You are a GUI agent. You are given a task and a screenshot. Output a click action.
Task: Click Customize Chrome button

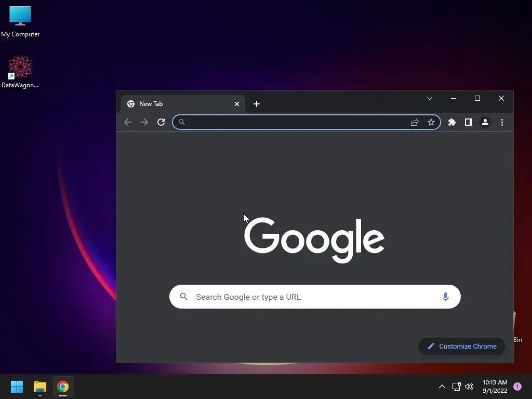462,347
